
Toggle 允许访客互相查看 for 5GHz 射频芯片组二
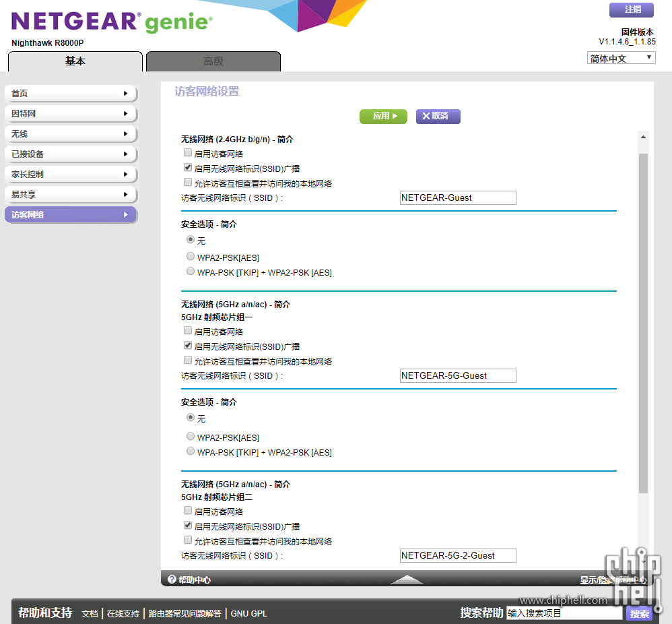(x=188, y=540)
